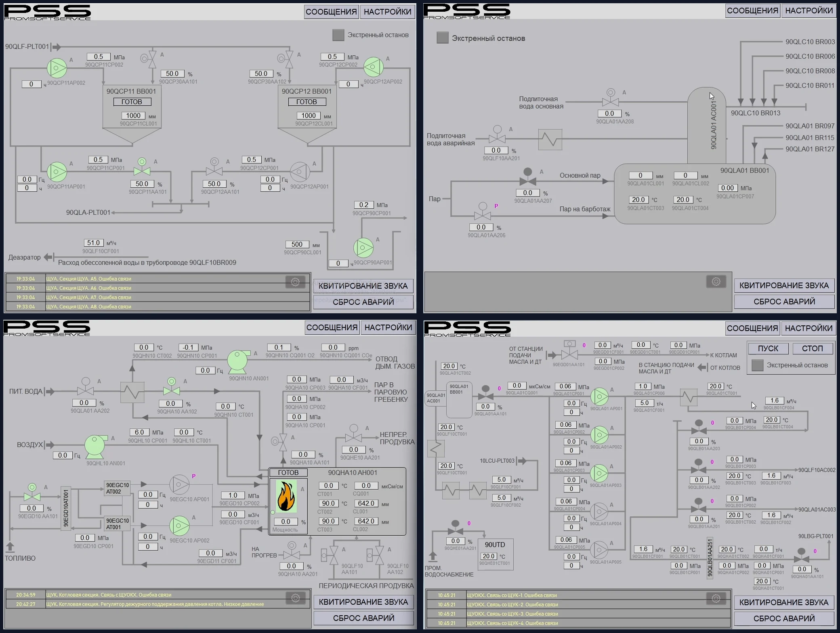
Task: Select pump 90QLA01 AP001 symbol
Action: (600, 396)
